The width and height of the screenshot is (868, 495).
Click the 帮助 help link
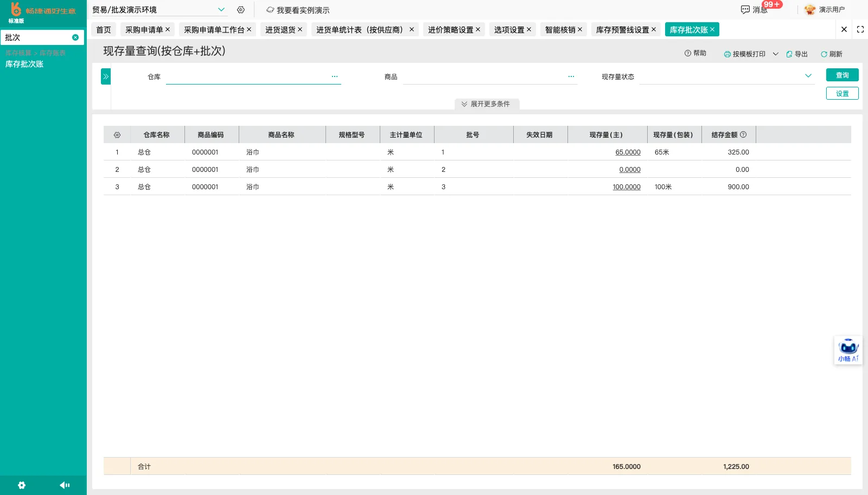tap(695, 53)
